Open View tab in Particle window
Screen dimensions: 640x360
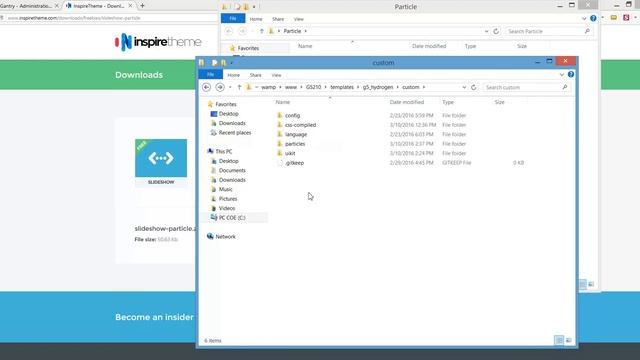pos(299,19)
